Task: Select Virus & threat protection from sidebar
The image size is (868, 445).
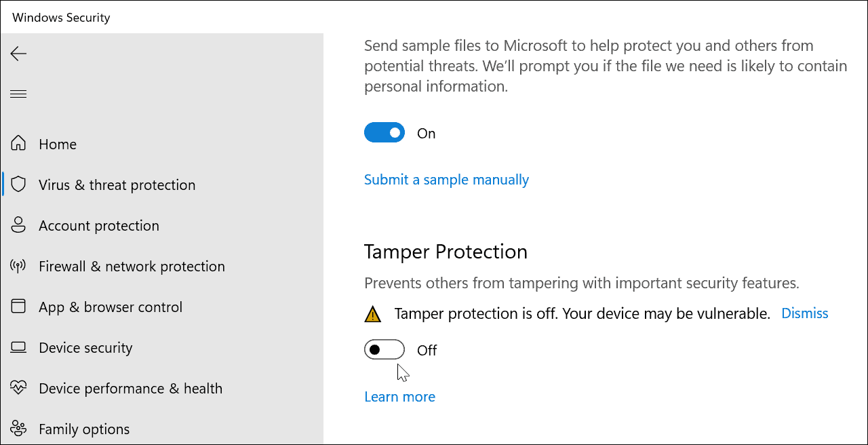Action: [115, 184]
